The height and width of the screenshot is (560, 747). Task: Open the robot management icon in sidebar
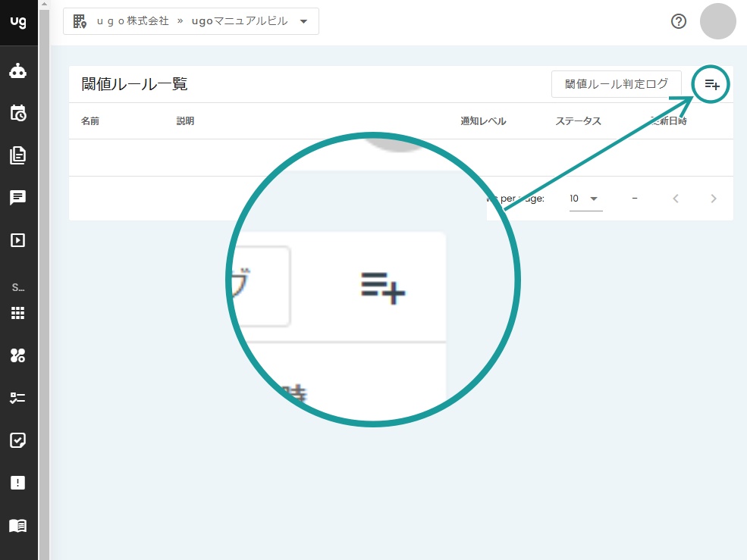coord(18,70)
